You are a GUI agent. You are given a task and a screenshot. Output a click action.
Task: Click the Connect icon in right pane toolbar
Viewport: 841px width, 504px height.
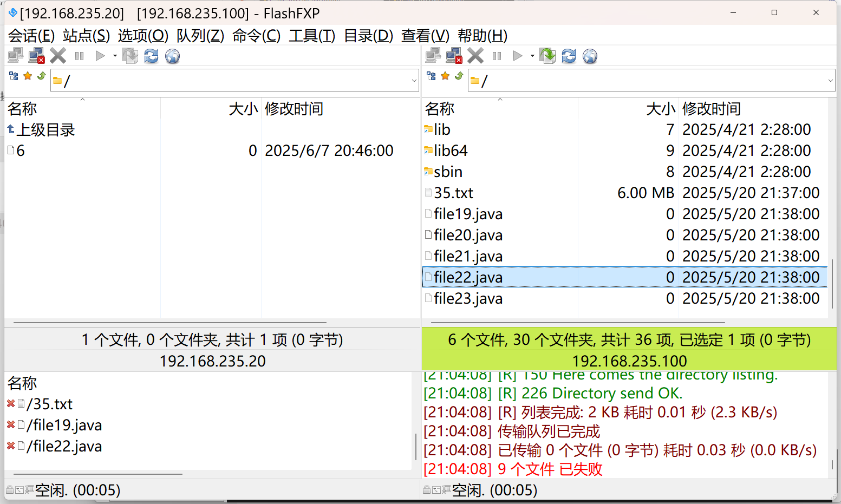pos(433,56)
